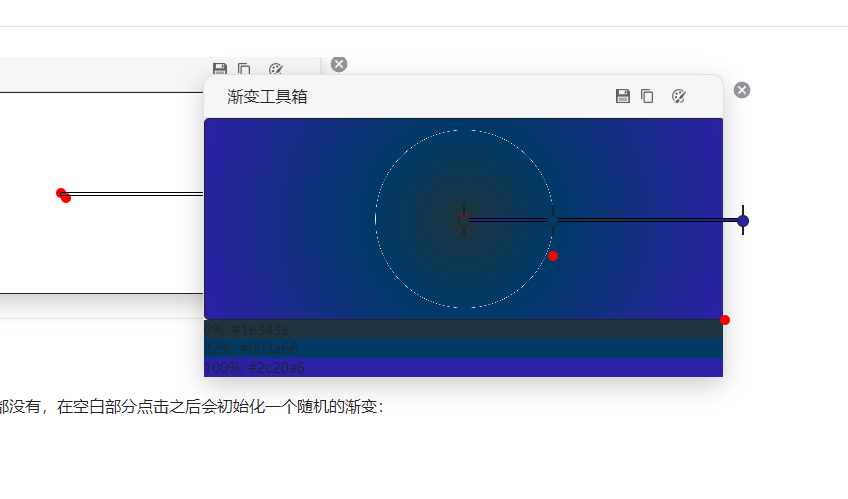Image resolution: width=848 pixels, height=499 pixels.
Task: Click the red handle in the background panel's line
Action: (x=64, y=195)
